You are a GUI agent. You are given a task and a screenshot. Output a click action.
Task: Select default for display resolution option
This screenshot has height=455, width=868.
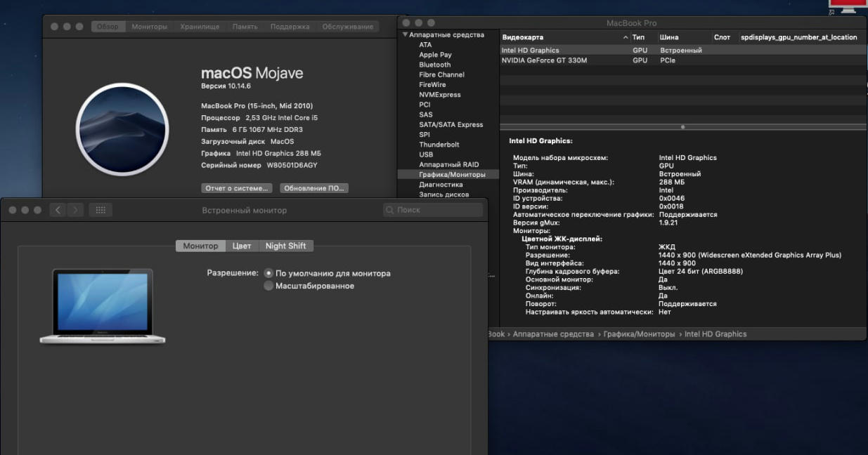click(268, 273)
